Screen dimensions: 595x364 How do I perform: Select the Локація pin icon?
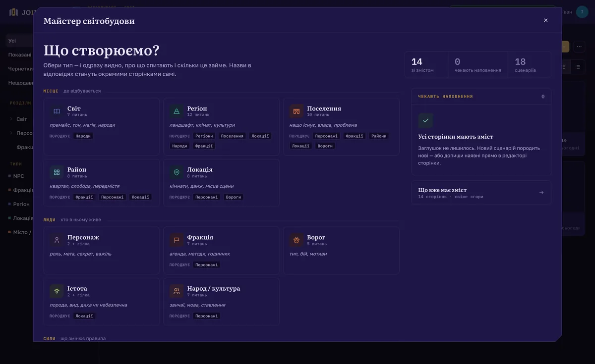tap(177, 172)
